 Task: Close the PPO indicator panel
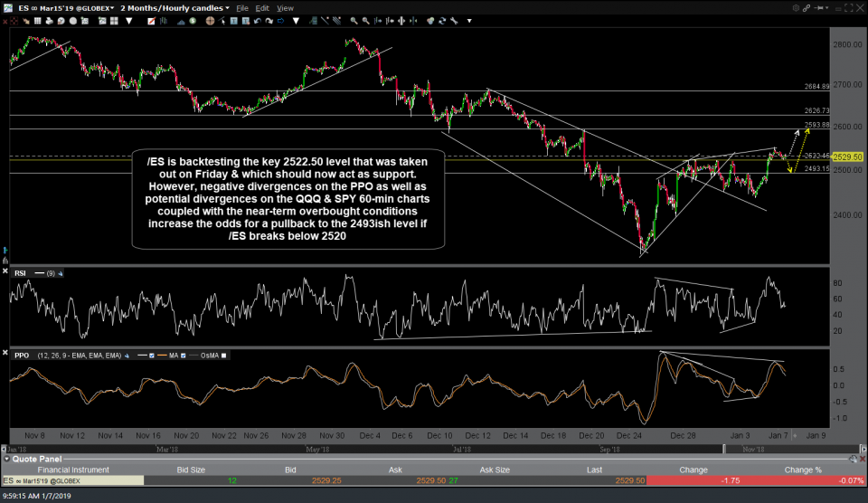click(x=5, y=352)
